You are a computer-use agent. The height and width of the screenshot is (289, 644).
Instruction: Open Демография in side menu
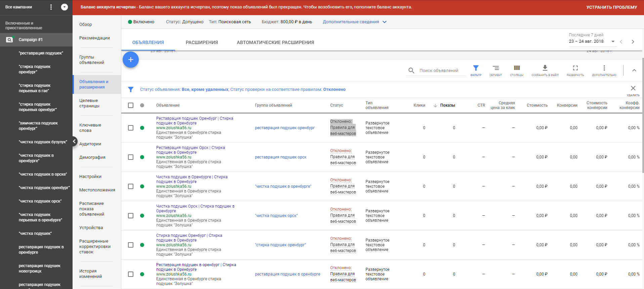tap(92, 157)
